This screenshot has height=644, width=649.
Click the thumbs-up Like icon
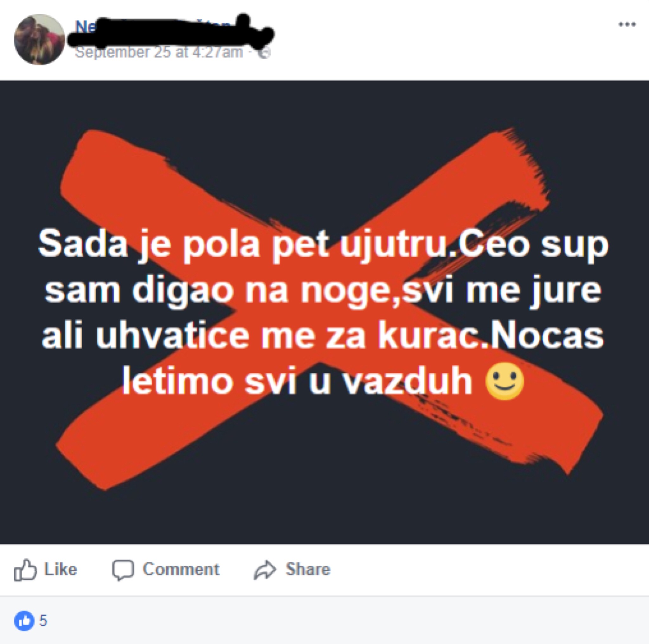25,570
